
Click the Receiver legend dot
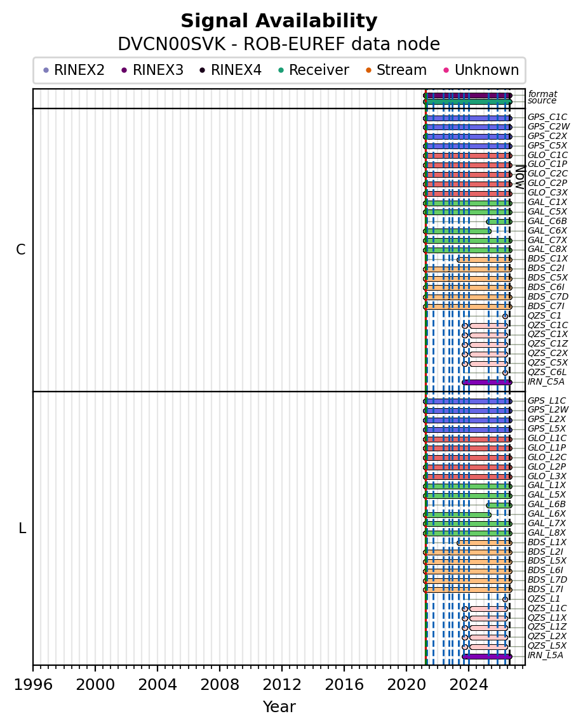point(281,70)
